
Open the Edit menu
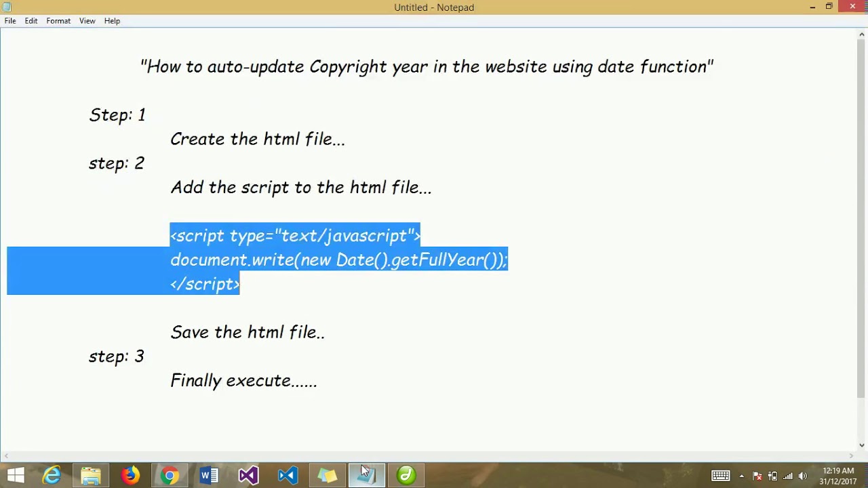(31, 21)
